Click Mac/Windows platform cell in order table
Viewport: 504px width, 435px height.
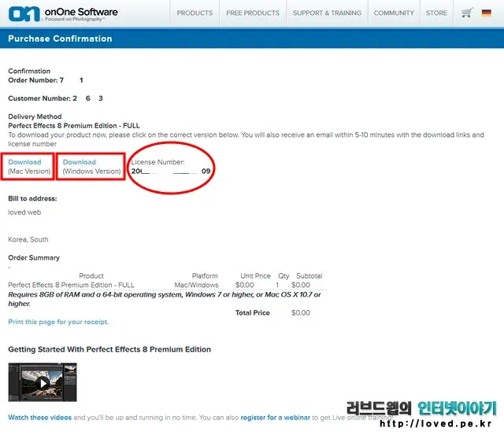196,285
